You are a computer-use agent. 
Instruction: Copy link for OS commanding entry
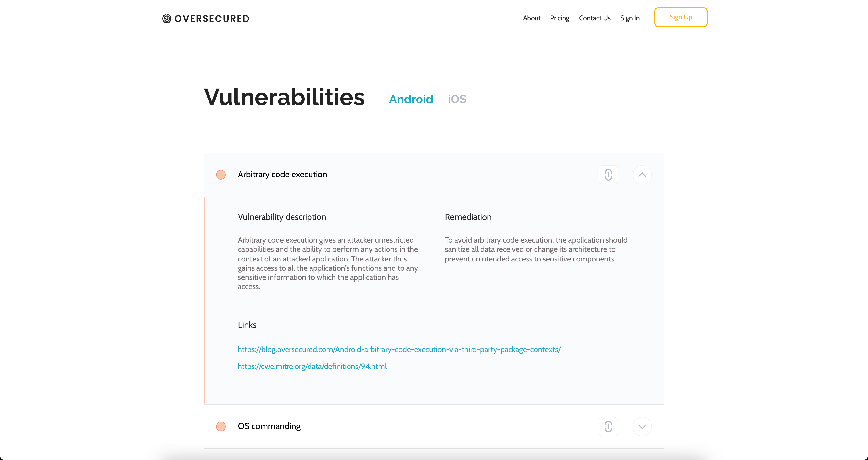(608, 426)
